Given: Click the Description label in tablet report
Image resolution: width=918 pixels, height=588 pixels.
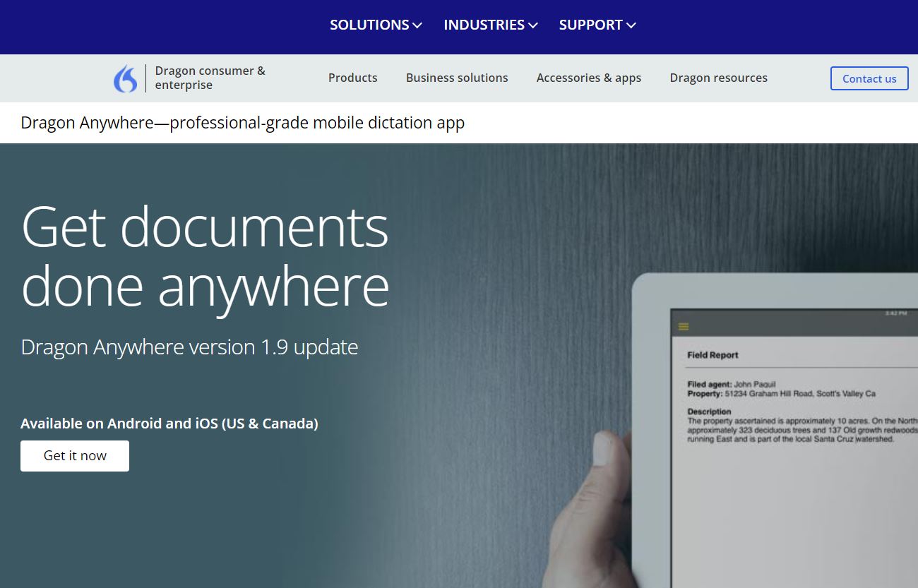Looking at the screenshot, I should point(710,412).
